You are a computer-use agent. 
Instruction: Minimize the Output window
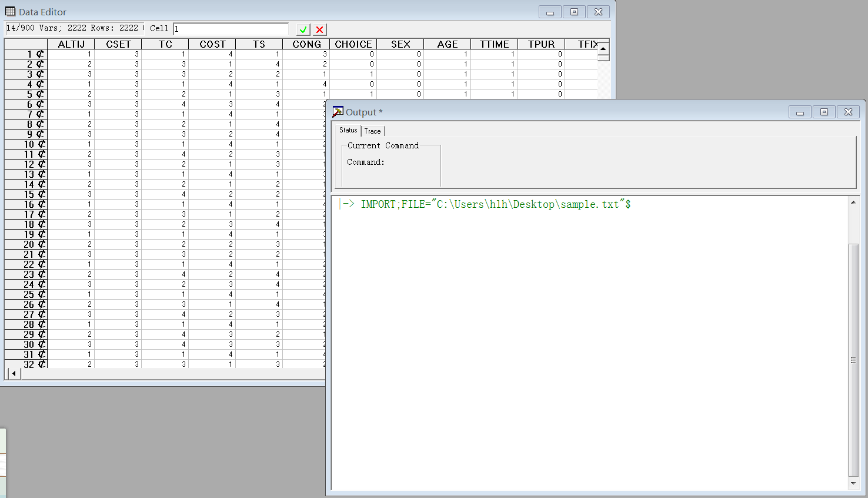[x=800, y=112]
